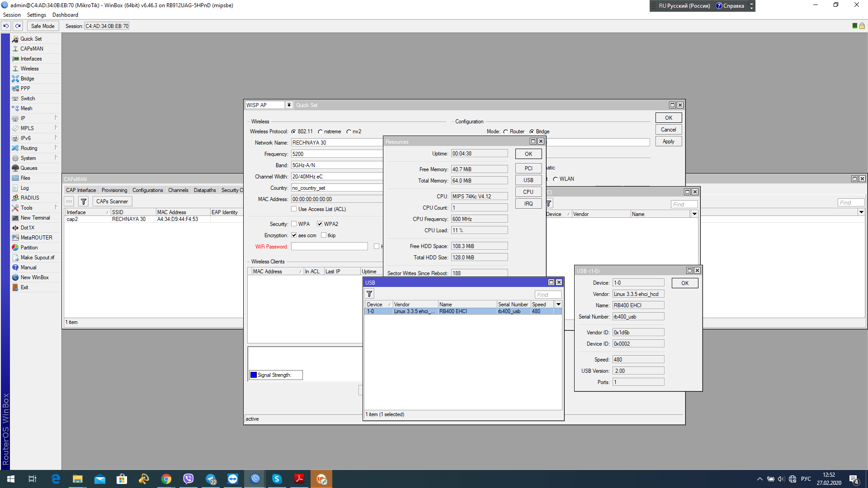Toggle WPA2 security checkbox
Image resolution: width=868 pixels, height=488 pixels.
point(320,224)
